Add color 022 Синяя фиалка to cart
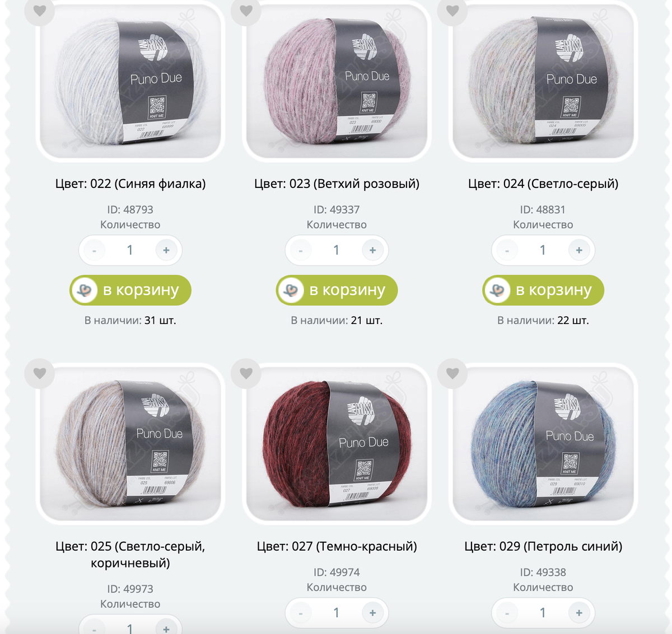The image size is (672, 634). click(x=130, y=290)
